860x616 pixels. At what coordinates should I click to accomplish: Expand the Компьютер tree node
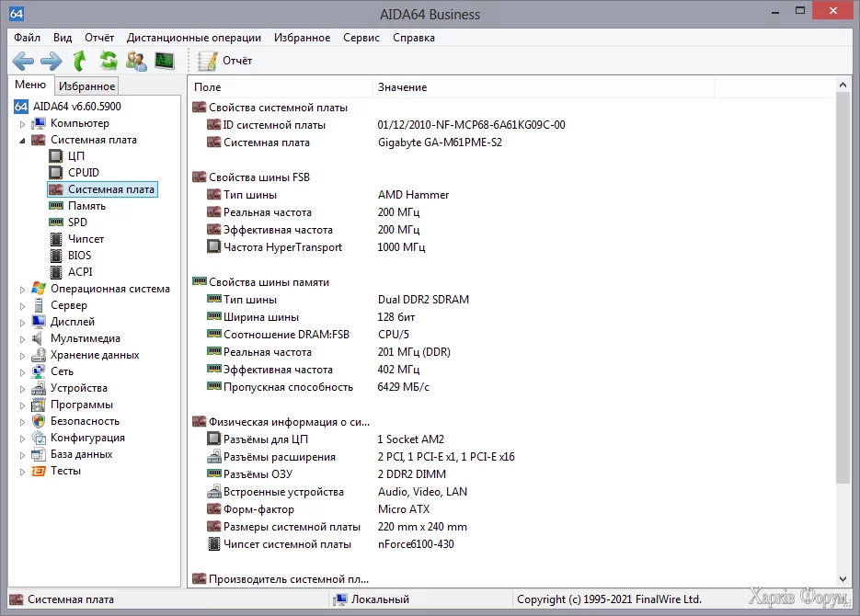[23, 124]
